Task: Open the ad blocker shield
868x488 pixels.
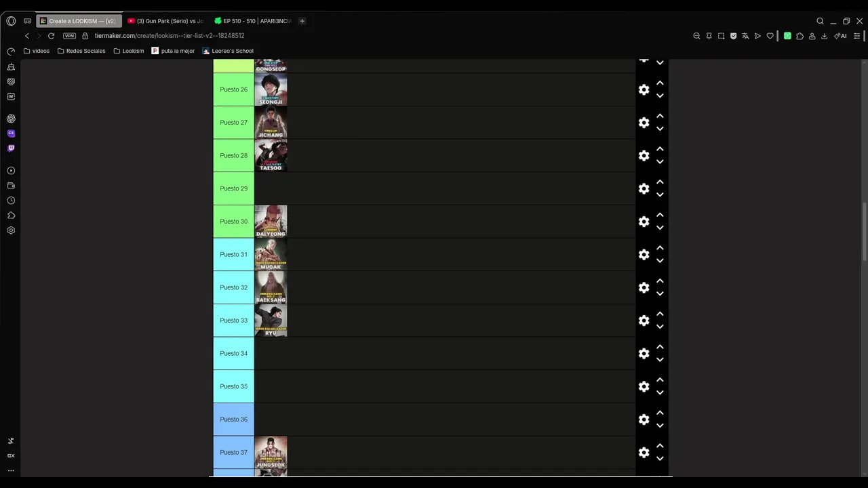Action: tap(733, 36)
